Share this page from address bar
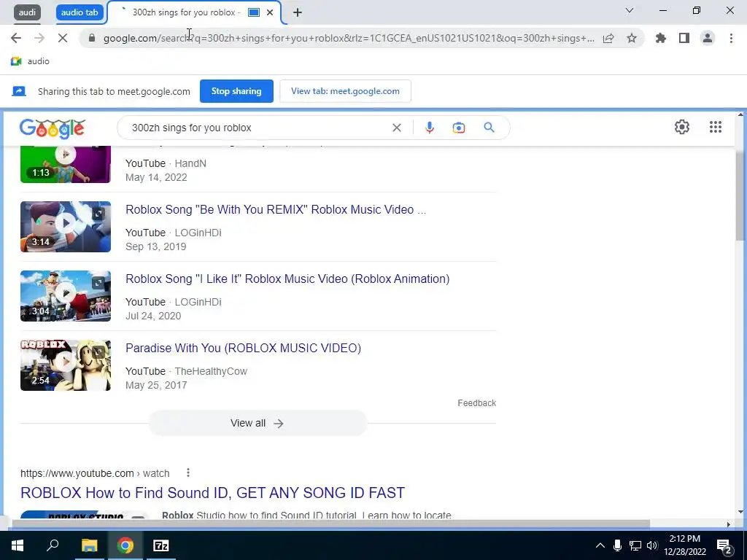Viewport: 747px width, 560px height. pyautogui.click(x=608, y=38)
